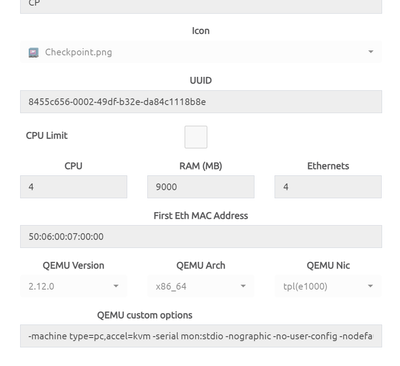This screenshot has height=366, width=400.
Task: Click the name field containing CP
Action: [x=201, y=5]
